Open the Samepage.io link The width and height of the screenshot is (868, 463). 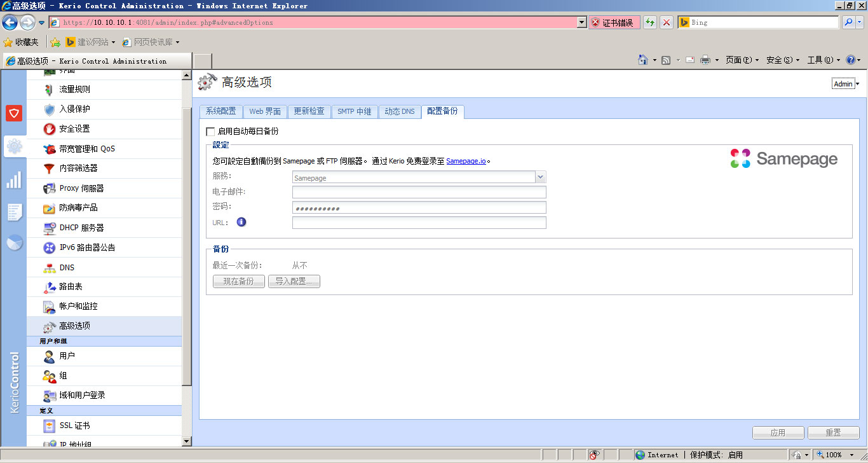pos(466,162)
